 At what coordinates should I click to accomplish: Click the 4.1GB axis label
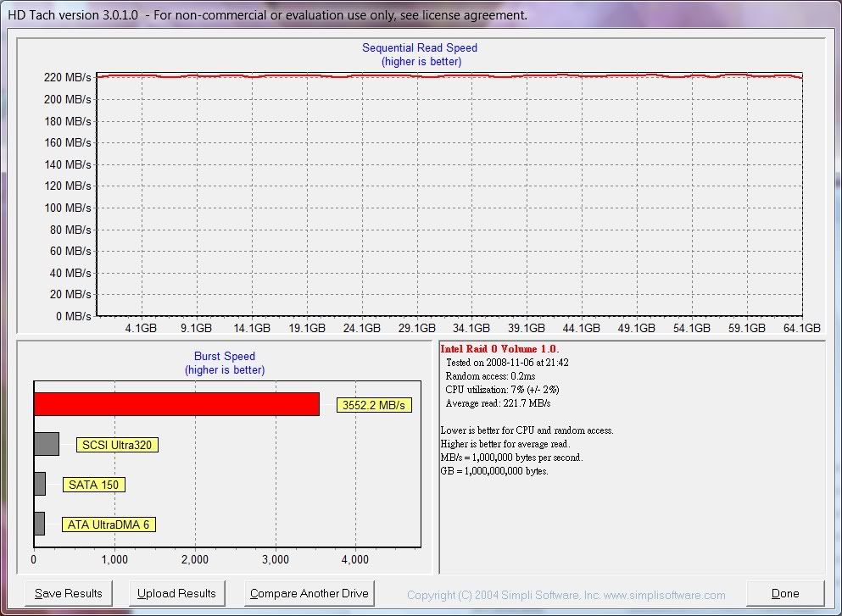click(141, 328)
